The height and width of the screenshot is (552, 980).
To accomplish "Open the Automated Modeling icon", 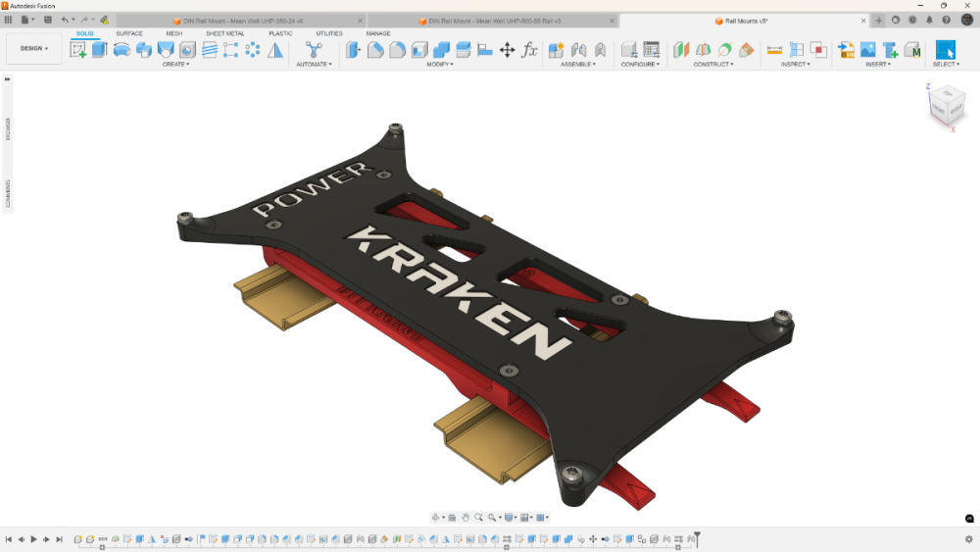I will pyautogui.click(x=314, y=50).
